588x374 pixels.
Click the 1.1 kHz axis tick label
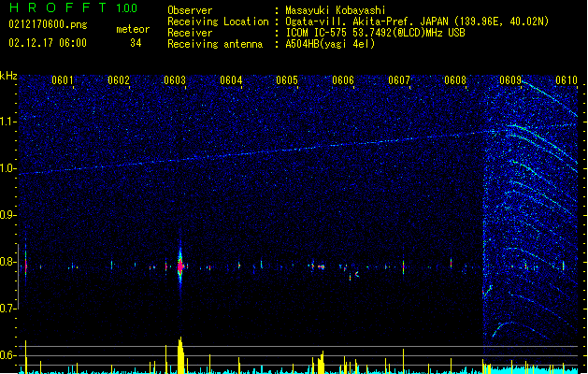pyautogui.click(x=8, y=122)
